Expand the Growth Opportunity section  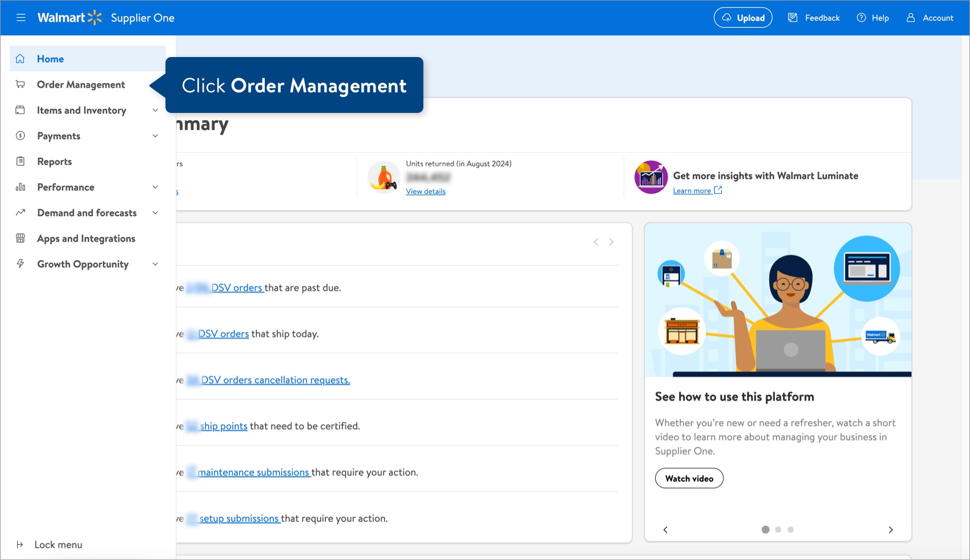coord(82,264)
